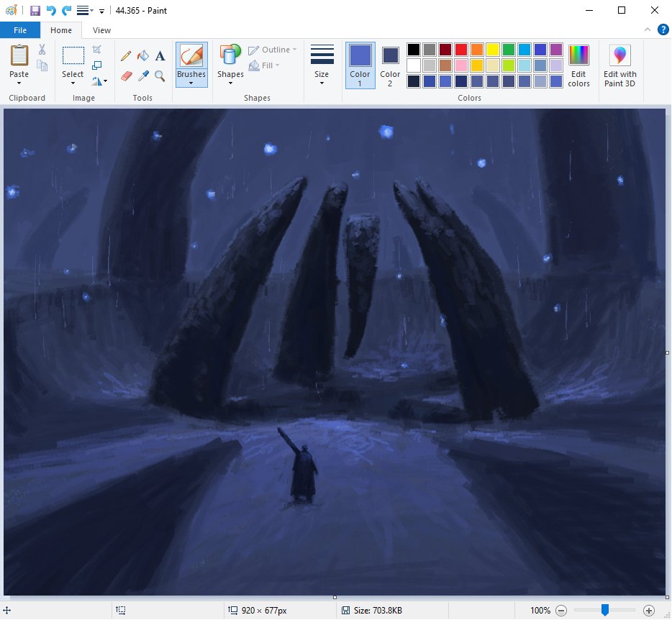Activate Color 2 background selector
This screenshot has width=672, height=620.
click(390, 65)
